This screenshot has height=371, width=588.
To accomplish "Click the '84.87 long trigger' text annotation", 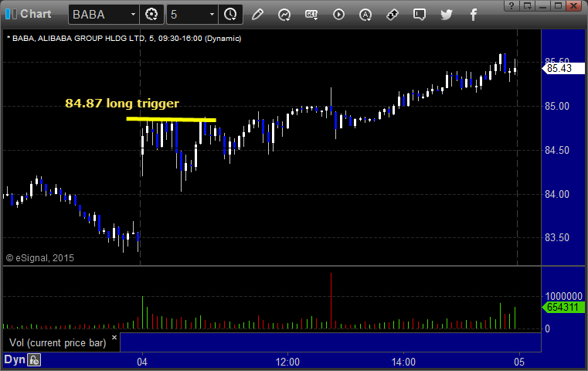I will coord(122,103).
